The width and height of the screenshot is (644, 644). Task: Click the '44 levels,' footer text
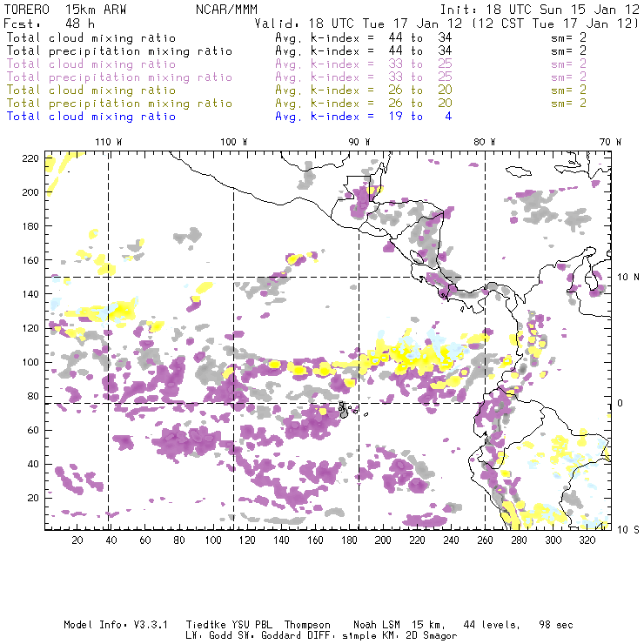coord(492,625)
